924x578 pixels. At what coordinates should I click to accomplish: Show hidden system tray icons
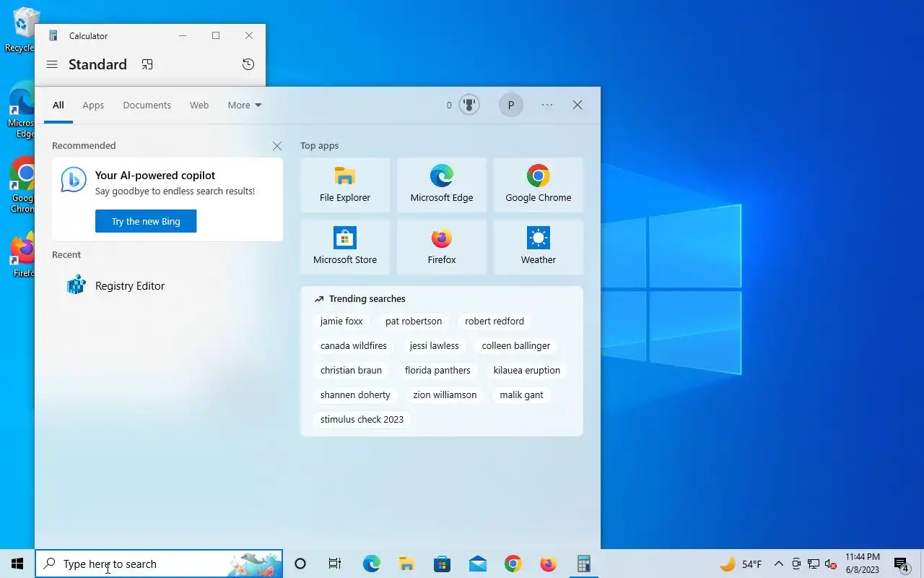click(778, 564)
